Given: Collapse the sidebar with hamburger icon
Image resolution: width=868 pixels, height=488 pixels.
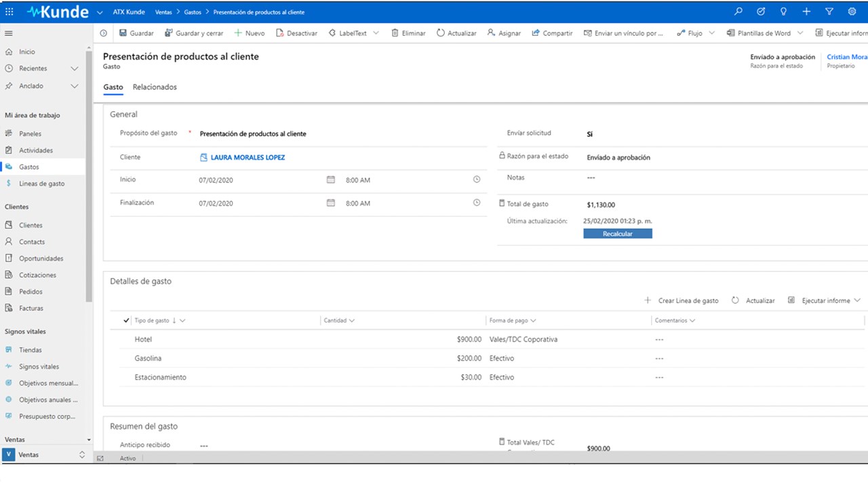Looking at the screenshot, I should pyautogui.click(x=9, y=33).
